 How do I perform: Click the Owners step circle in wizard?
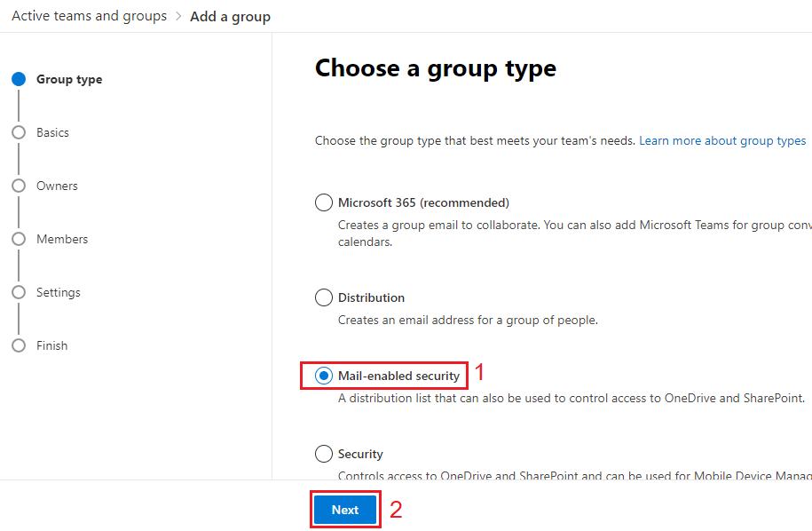coord(19,186)
